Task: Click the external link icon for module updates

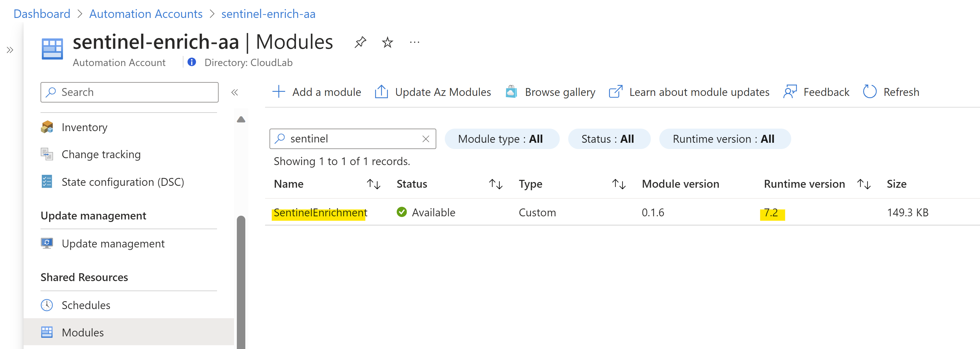Action: click(616, 92)
